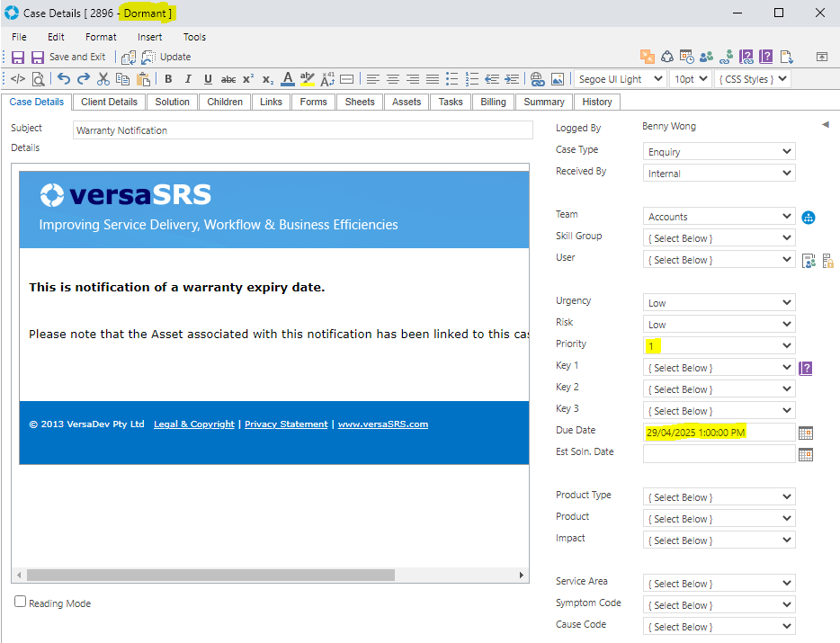Open the Insert menu
The height and width of the screenshot is (643, 840).
[x=149, y=37]
